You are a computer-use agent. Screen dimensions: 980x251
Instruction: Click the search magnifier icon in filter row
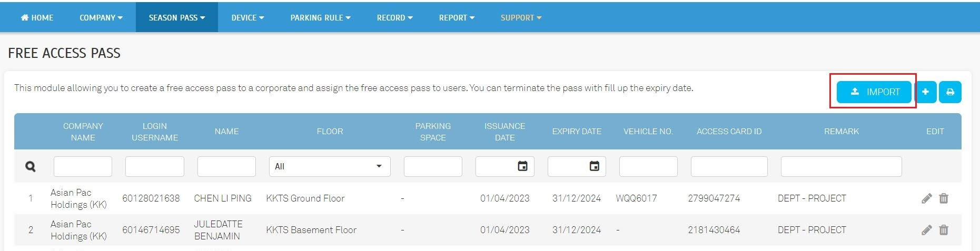point(31,167)
